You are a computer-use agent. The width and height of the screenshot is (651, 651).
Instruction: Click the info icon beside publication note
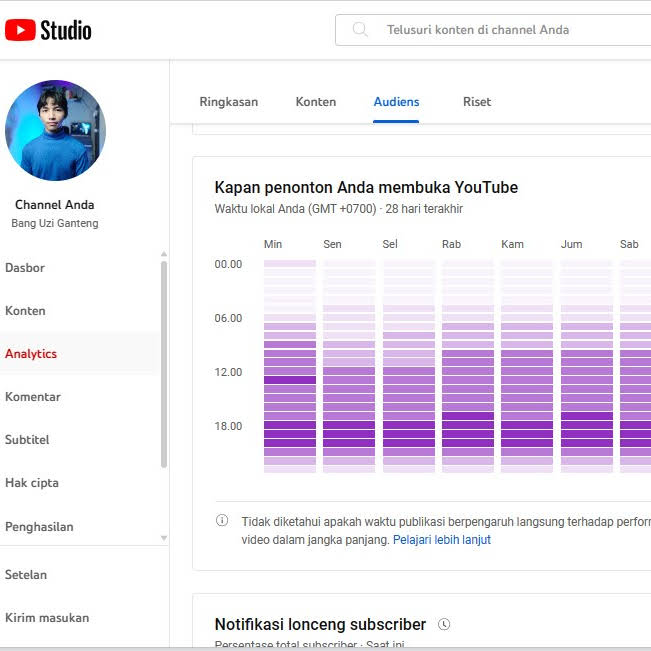pos(222,521)
